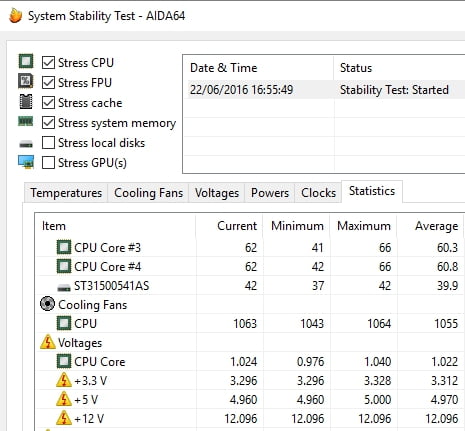The image size is (465, 431).
Task: Click the RAM module icon beside Stress system memory
Action: [26, 121]
